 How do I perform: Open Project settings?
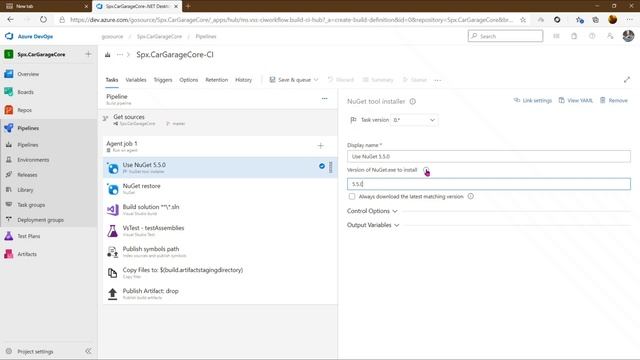[x=35, y=351]
